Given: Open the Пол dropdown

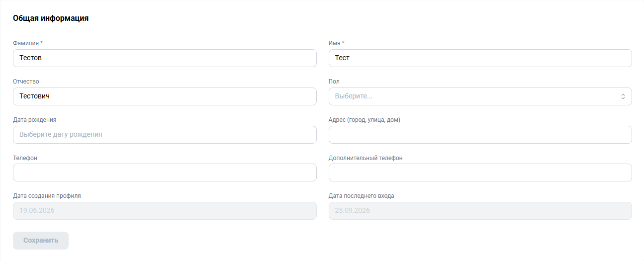Looking at the screenshot, I should tap(480, 96).
